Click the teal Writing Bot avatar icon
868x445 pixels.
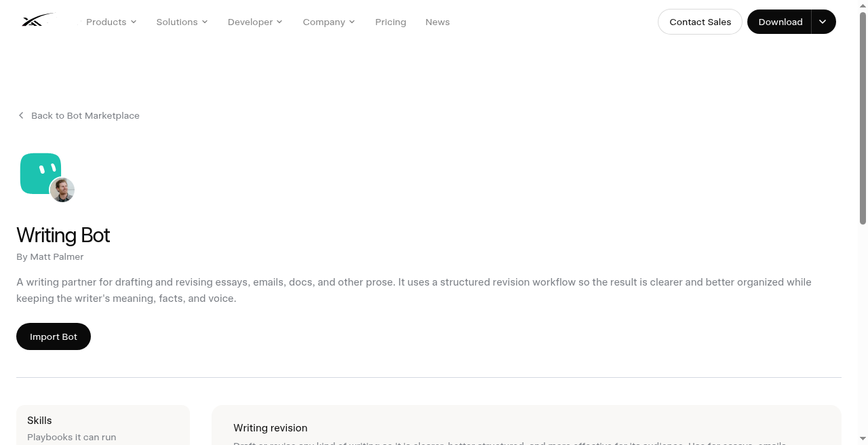[x=40, y=173]
